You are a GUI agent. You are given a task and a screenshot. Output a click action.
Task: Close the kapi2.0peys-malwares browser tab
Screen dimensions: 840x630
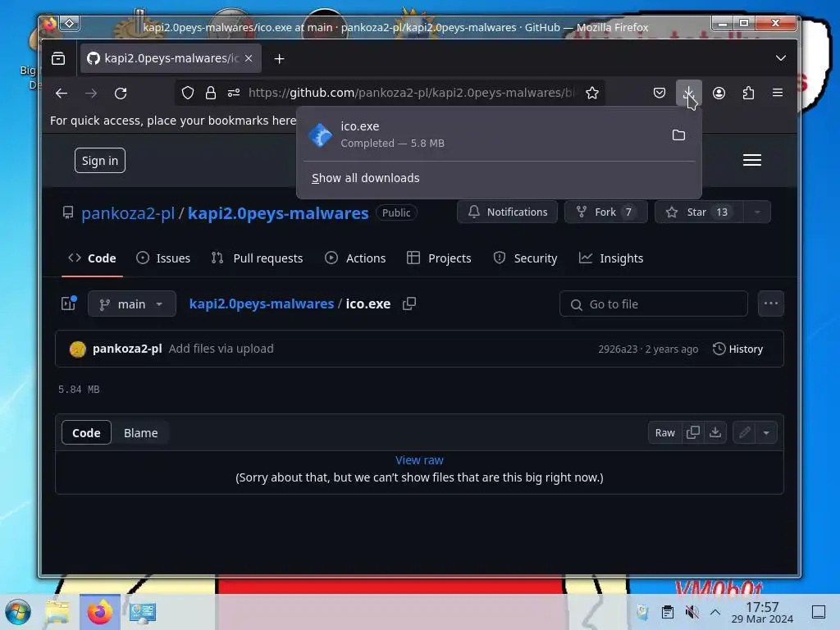click(249, 58)
